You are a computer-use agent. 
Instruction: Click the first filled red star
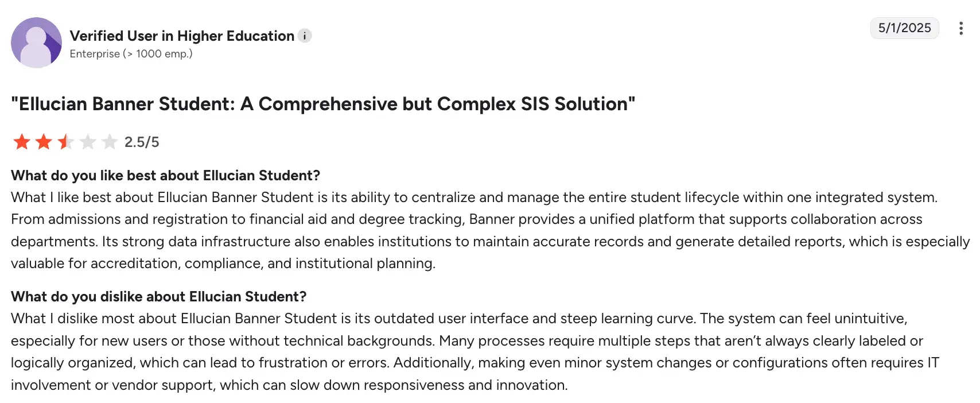[x=21, y=141]
